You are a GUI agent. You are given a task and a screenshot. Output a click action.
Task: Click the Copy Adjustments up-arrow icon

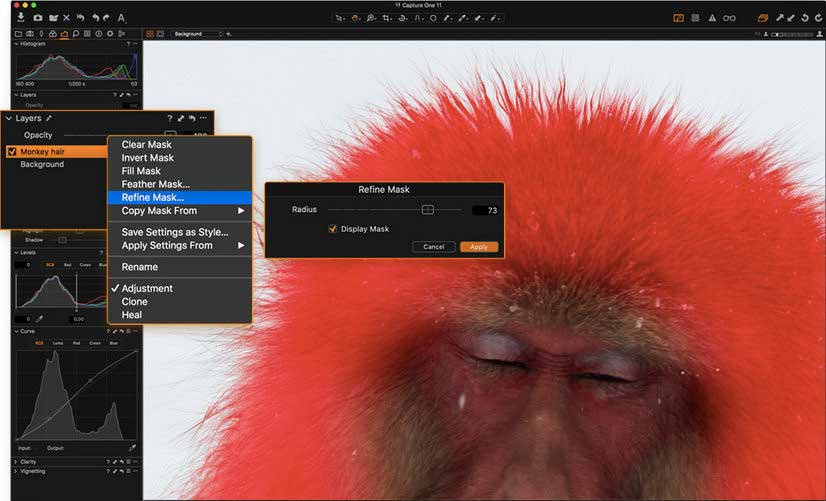coord(779,18)
